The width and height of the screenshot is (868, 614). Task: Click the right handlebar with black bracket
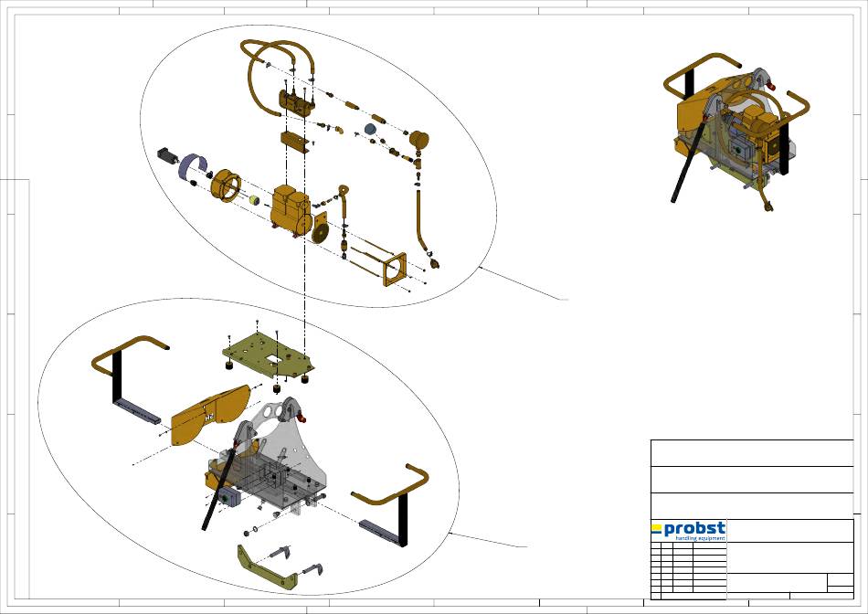coord(393,507)
